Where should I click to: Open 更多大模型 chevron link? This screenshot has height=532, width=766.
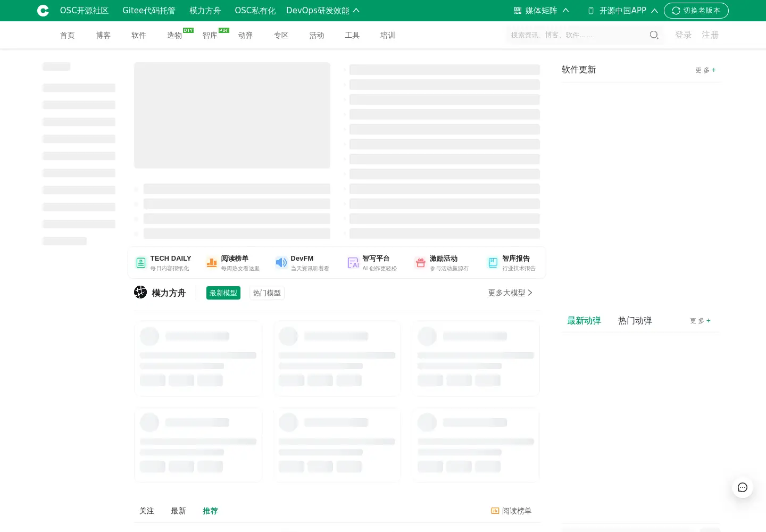pos(511,293)
